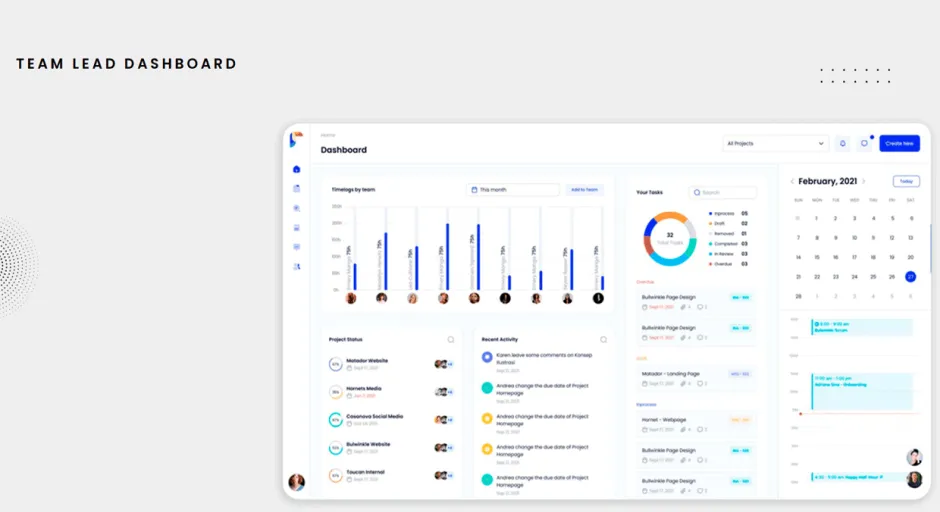Click the calendar icon in This month field
The width and height of the screenshot is (940, 512).
474,189
